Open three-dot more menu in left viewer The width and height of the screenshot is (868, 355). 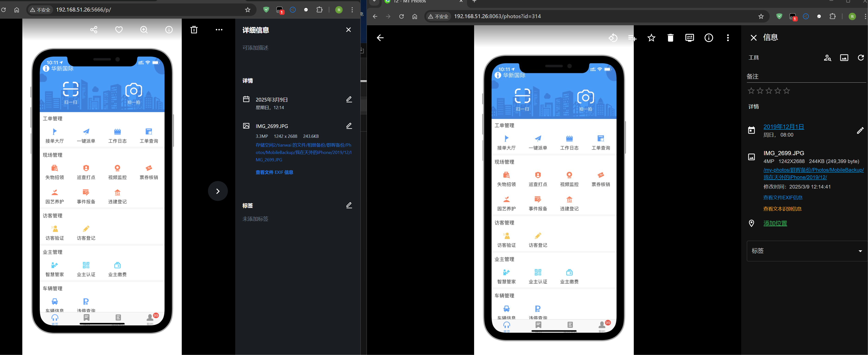tap(219, 30)
